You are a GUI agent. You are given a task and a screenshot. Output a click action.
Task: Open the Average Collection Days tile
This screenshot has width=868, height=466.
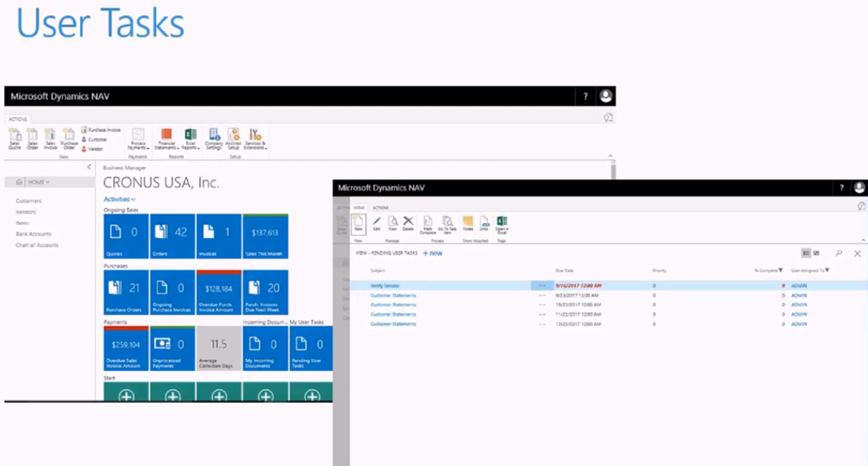tap(219, 348)
